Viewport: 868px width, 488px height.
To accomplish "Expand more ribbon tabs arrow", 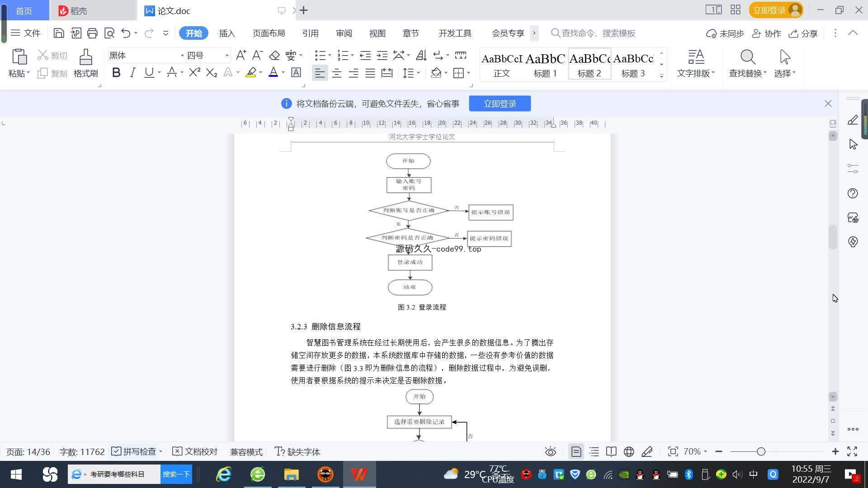I will tap(534, 33).
